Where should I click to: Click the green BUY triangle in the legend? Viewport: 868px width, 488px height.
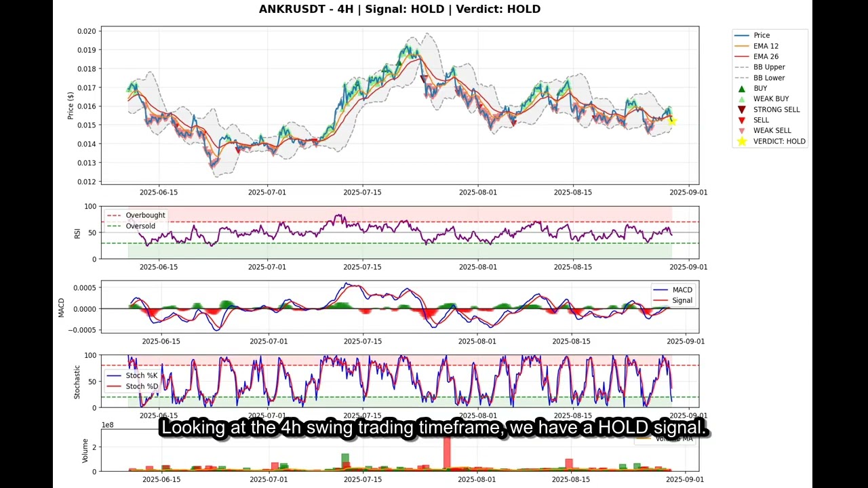(742, 88)
